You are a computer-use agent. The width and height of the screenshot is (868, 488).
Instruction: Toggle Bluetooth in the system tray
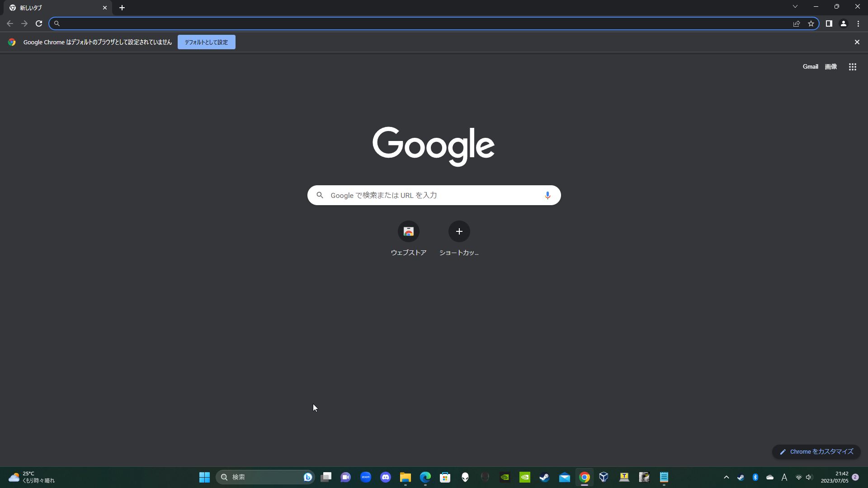click(755, 477)
